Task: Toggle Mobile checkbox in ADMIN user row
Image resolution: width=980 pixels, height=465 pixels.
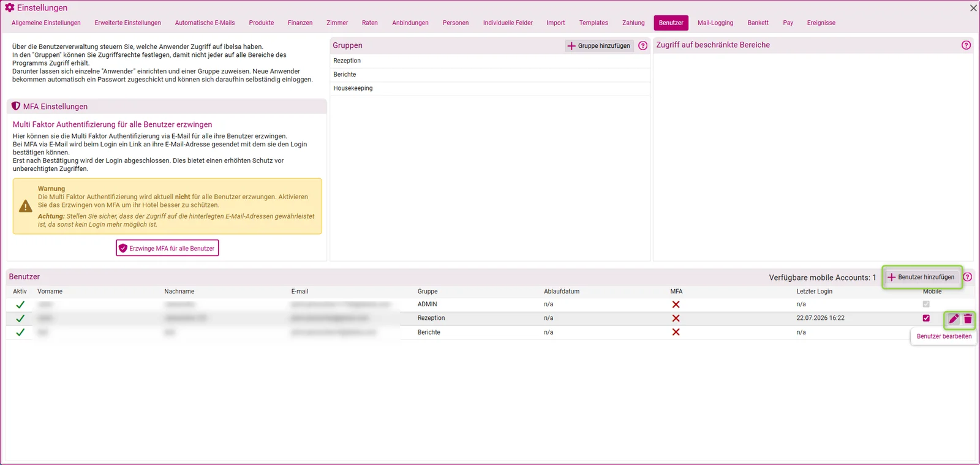Action: 926,304
